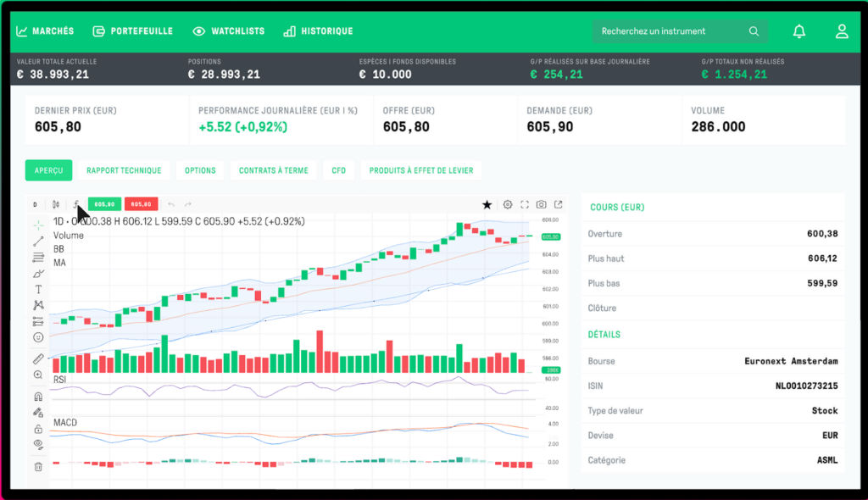The height and width of the screenshot is (500, 868).
Task: Open notifications bell
Action: (x=798, y=31)
